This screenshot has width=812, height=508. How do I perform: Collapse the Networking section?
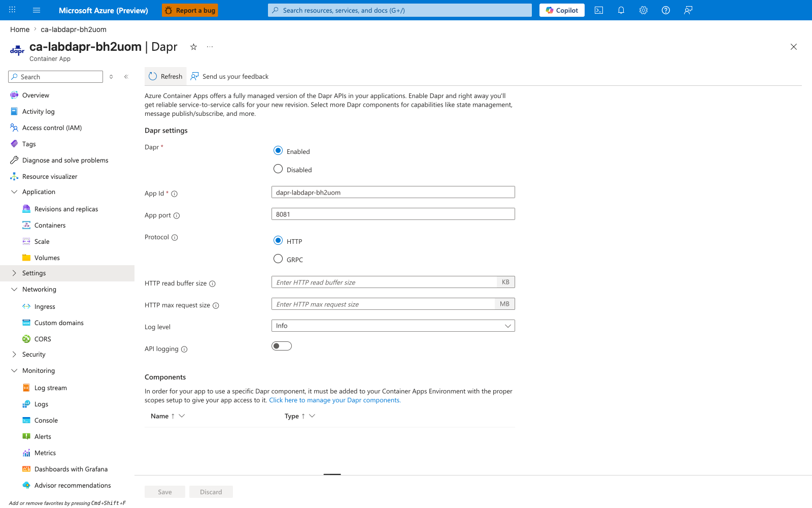(x=14, y=289)
